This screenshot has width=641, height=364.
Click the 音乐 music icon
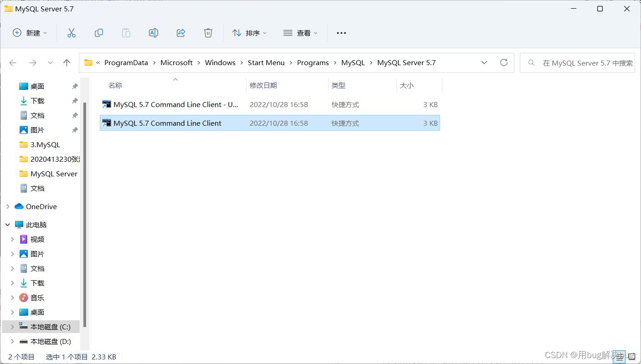pyautogui.click(x=24, y=297)
